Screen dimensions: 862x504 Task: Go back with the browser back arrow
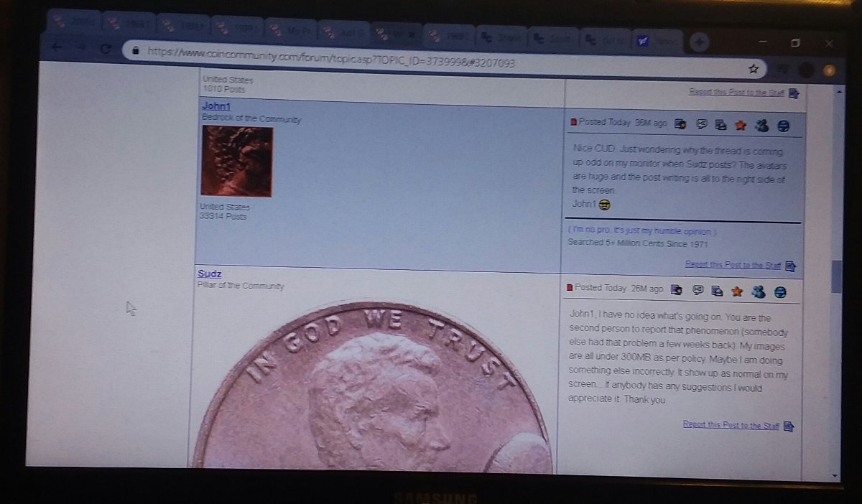57,48
